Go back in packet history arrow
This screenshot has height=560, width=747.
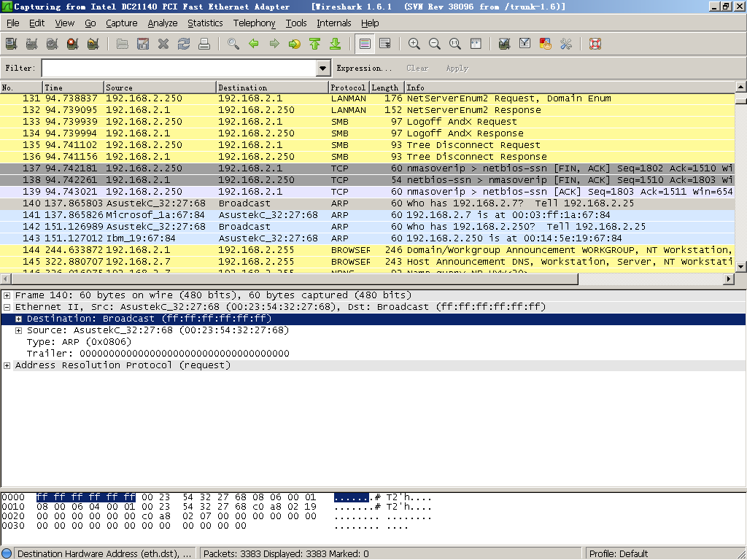click(x=254, y=44)
